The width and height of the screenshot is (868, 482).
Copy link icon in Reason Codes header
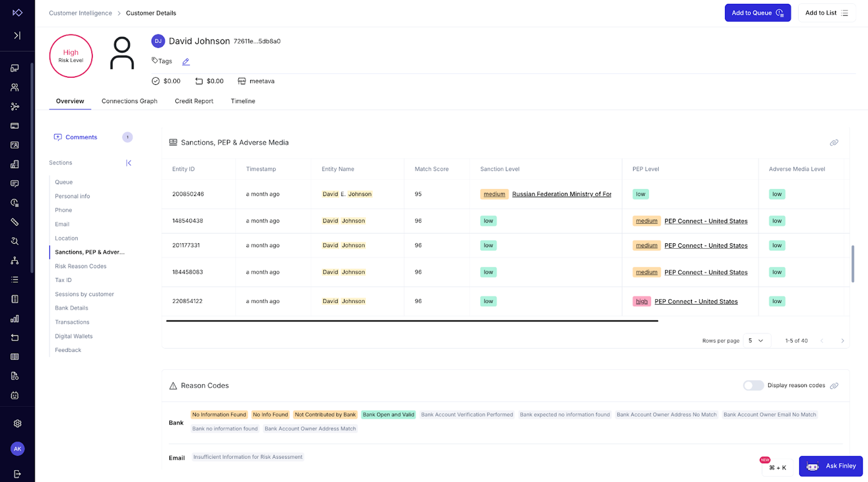click(834, 386)
